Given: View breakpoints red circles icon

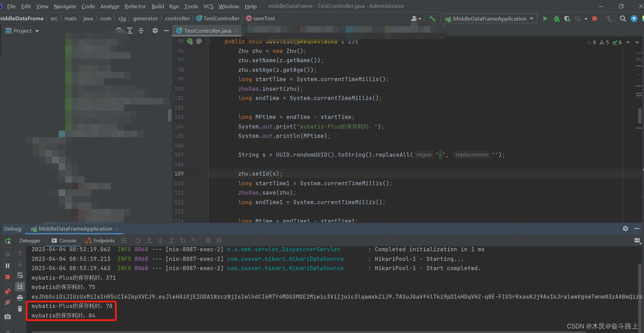Looking at the screenshot, I should tap(8, 291).
